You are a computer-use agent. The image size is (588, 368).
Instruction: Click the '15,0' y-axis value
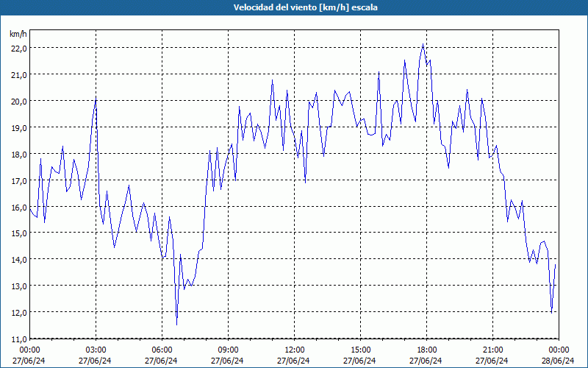[x=18, y=233]
